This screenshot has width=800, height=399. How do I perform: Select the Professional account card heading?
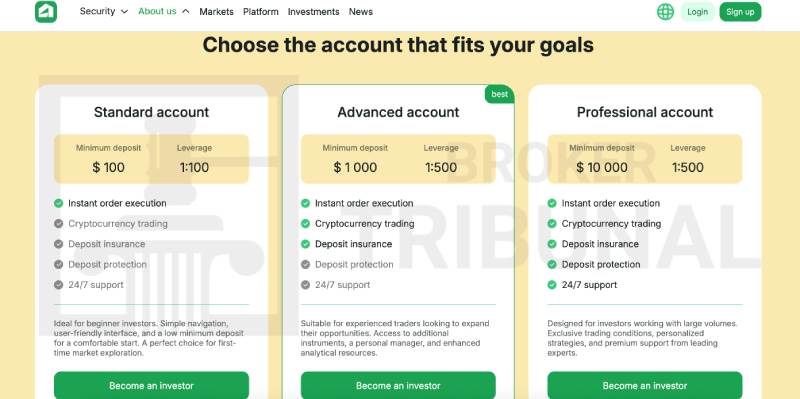tap(645, 112)
